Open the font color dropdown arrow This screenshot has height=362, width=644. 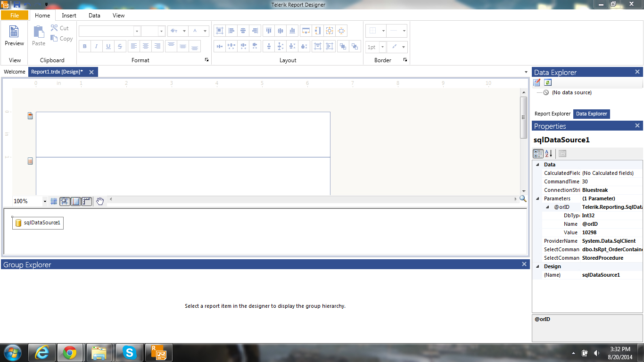pos(205,31)
